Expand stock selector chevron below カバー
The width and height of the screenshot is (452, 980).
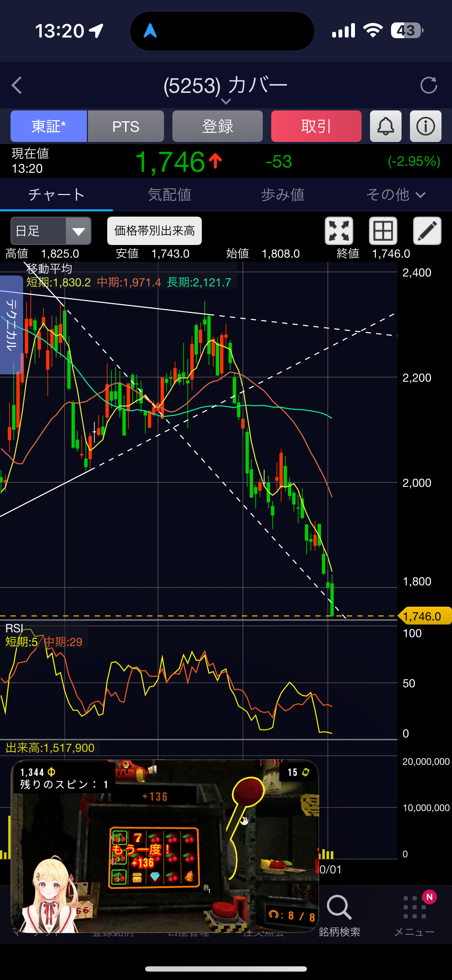click(x=226, y=102)
